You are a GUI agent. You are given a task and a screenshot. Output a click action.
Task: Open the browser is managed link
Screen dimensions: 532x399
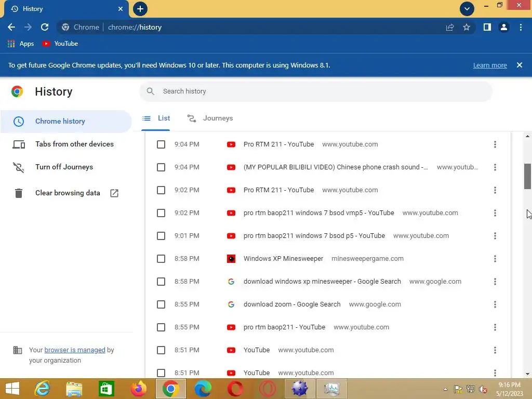point(75,350)
